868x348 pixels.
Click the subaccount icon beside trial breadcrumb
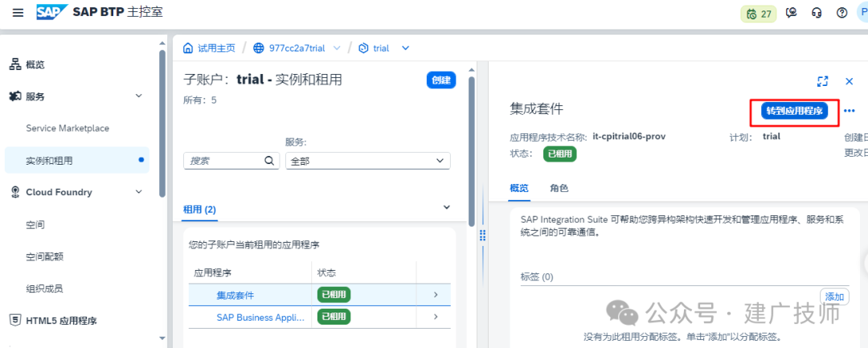click(x=364, y=48)
